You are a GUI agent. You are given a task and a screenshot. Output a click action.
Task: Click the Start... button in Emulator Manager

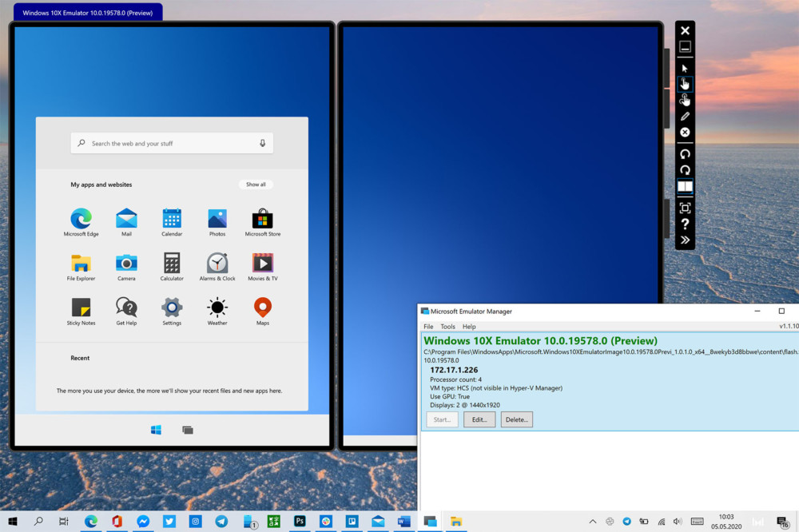coord(442,419)
